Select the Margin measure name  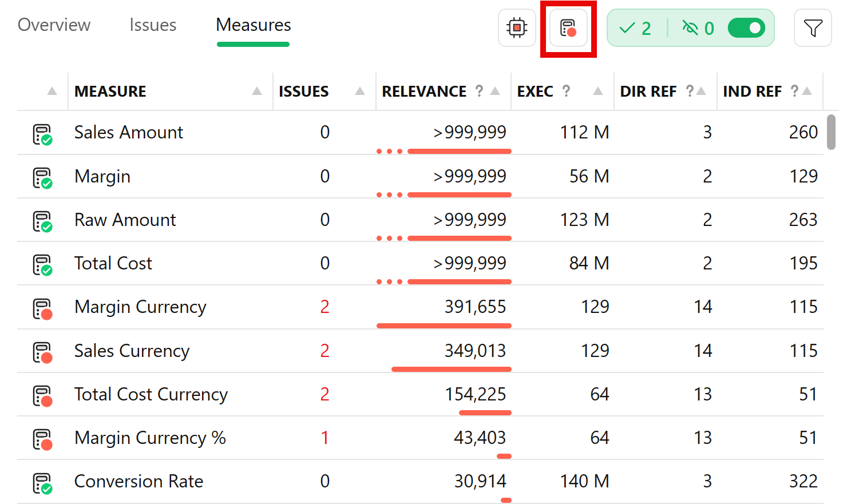(102, 176)
